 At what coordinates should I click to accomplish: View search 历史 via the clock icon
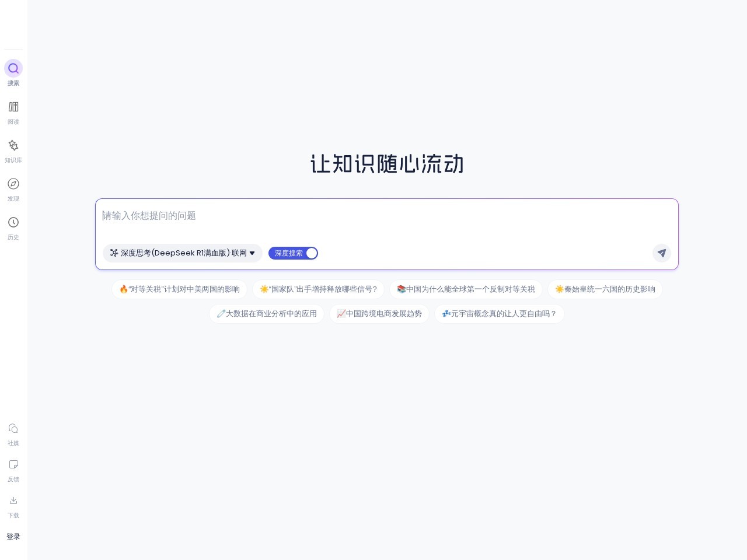coord(13,222)
